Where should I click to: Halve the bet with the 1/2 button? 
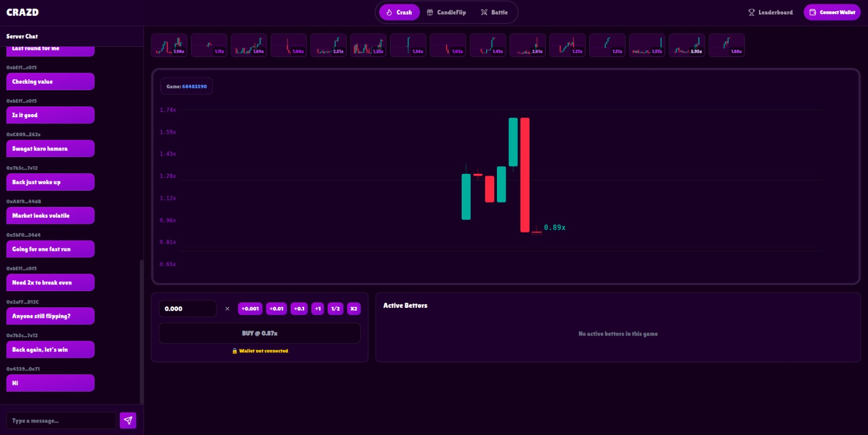pyautogui.click(x=335, y=308)
